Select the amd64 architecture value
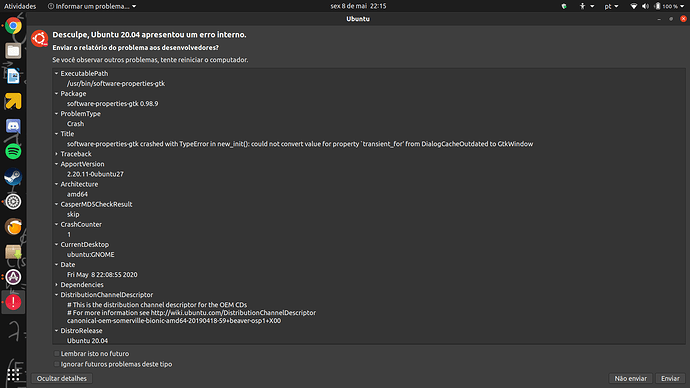 click(77, 194)
